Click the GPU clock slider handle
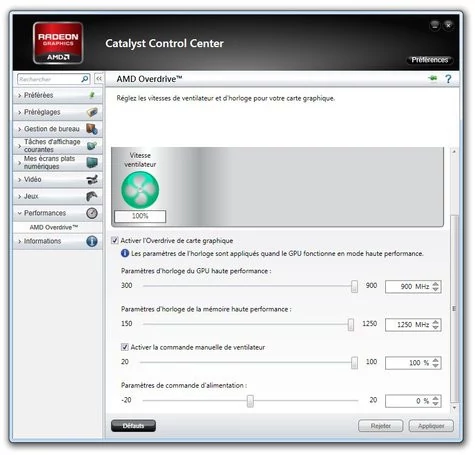Screen dimensions: 475x455 (x=355, y=286)
